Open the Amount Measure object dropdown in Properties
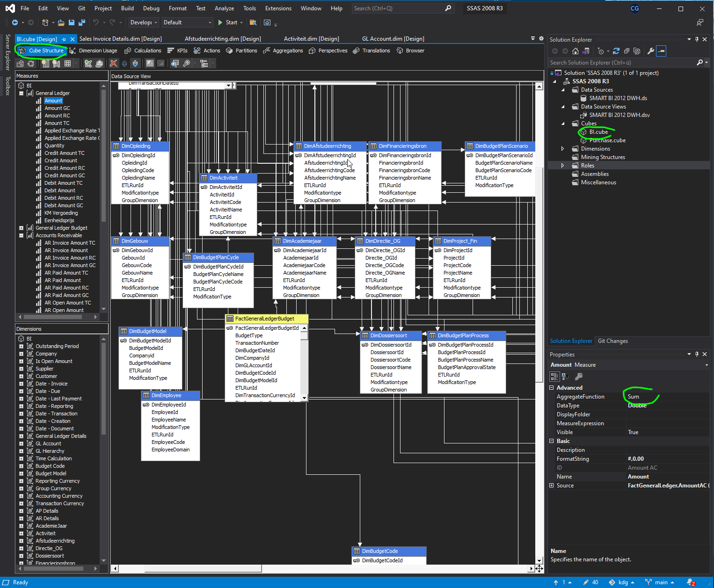Screen dimensions: 714x588 tap(707, 365)
